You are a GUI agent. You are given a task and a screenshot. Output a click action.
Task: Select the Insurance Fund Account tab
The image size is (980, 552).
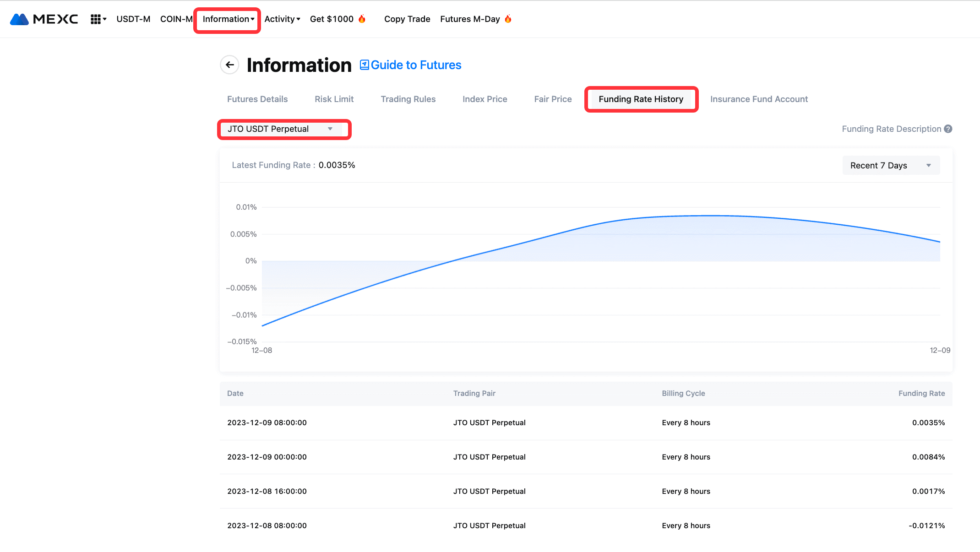pyautogui.click(x=759, y=99)
